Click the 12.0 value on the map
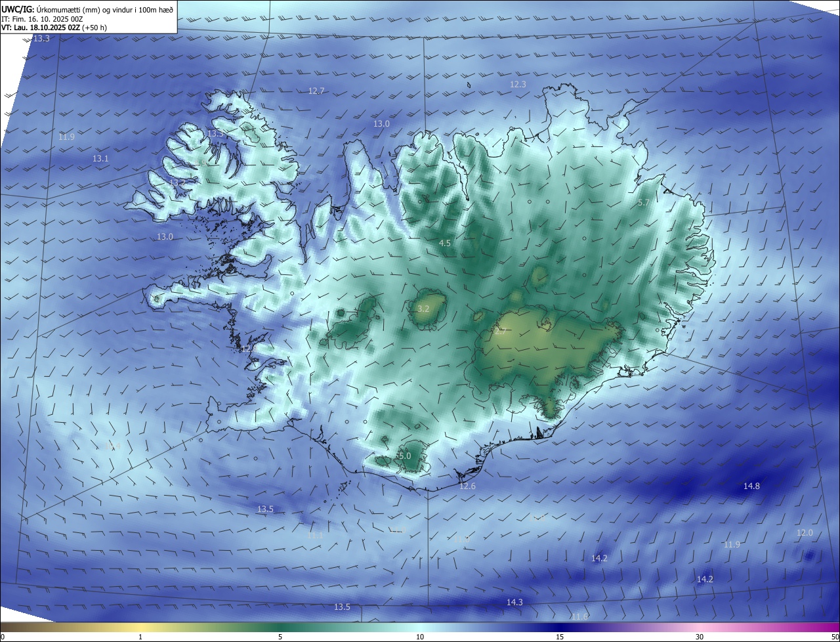The image size is (840, 642). pos(805,533)
